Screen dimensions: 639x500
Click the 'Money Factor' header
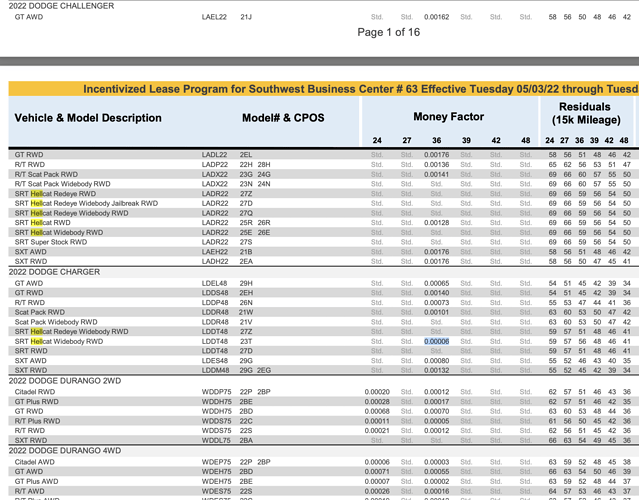point(449,117)
